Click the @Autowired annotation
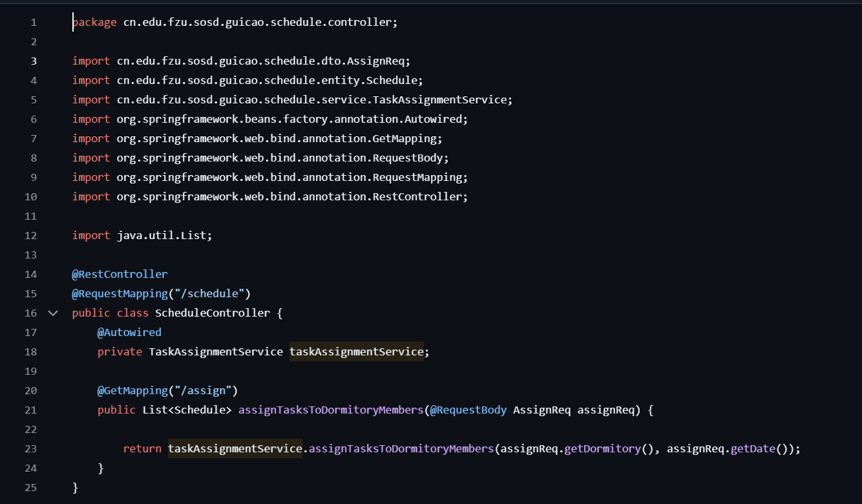The height and width of the screenshot is (504, 862). click(x=129, y=332)
